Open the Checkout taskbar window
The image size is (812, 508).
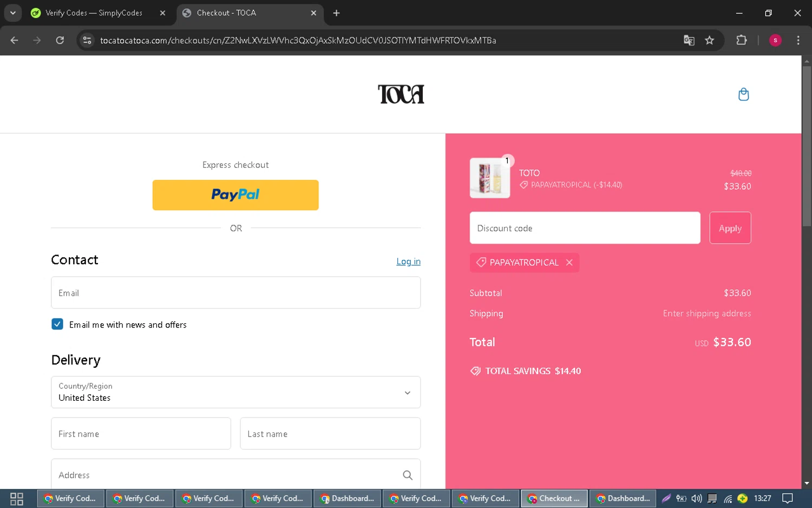click(554, 498)
